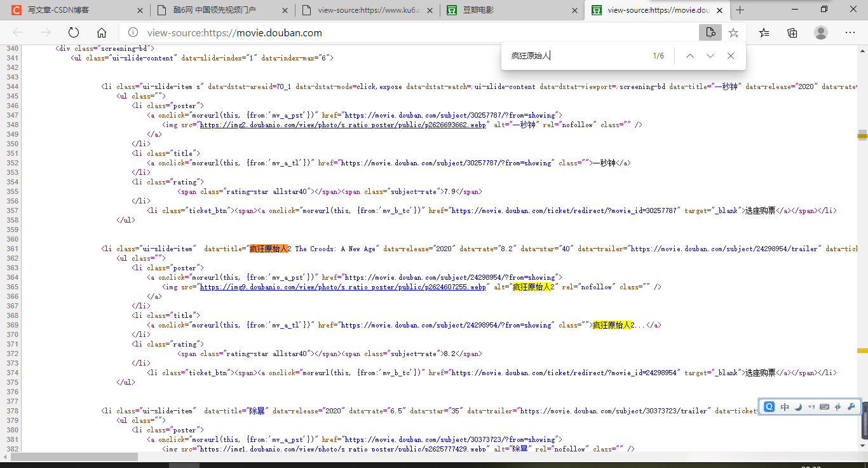Toggle Chinese punctuation mode on IME bar
Screen dimensions: 868x468
[811, 407]
